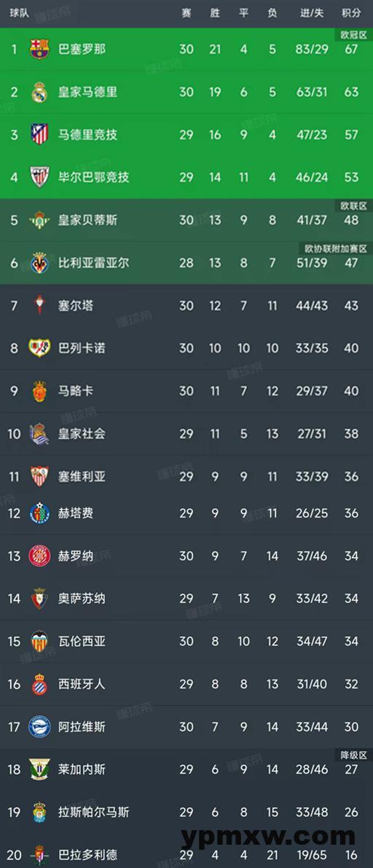Open the Villarreal yellow crest icon
373x868 pixels.
[39, 262]
